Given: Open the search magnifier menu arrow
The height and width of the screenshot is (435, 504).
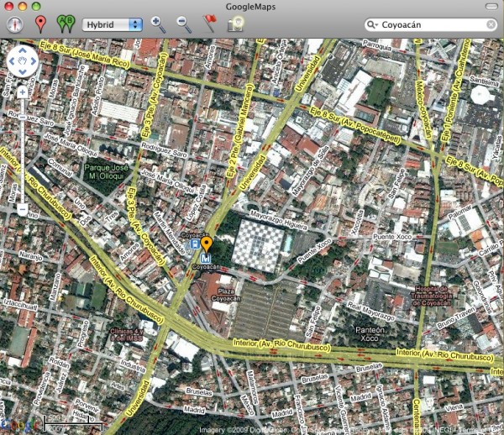Looking at the screenshot, I should (372, 24).
